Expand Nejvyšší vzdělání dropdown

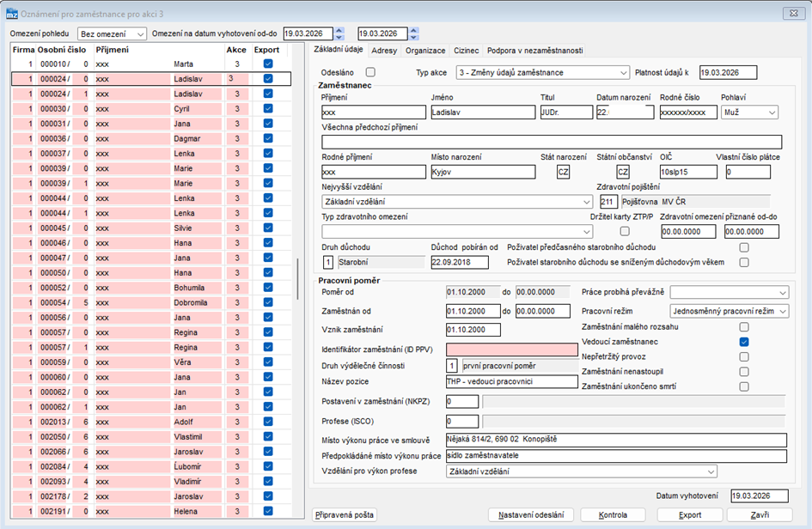[x=457, y=202]
